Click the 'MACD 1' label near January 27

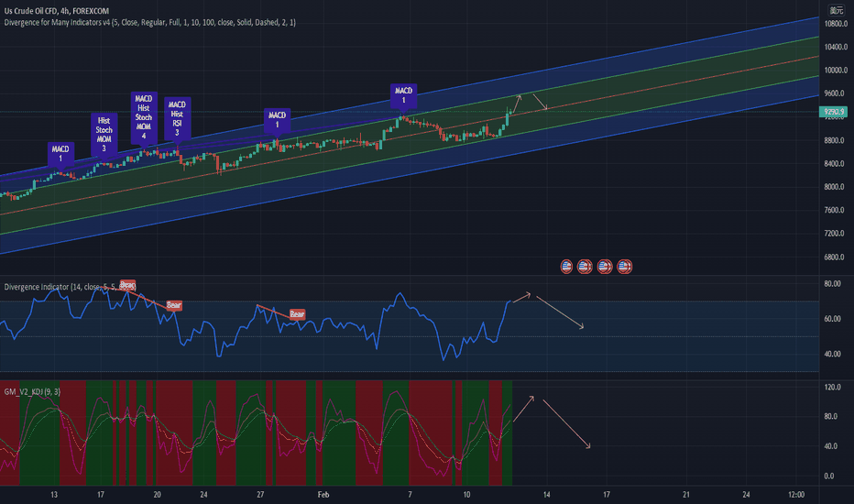pos(277,120)
